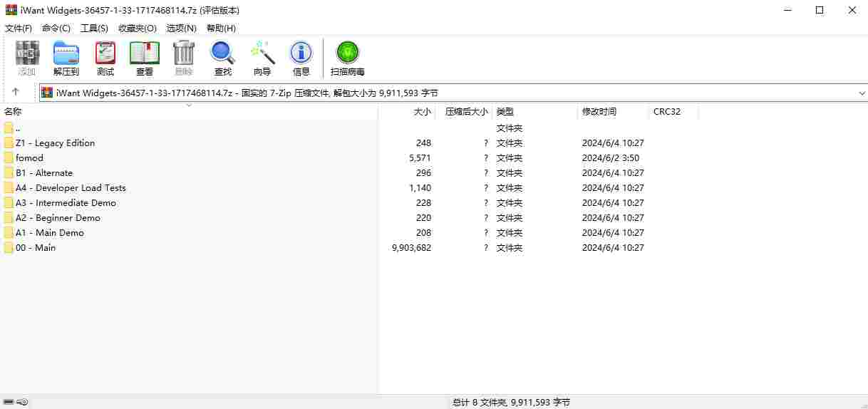Click the 查看 (View) toolbar icon

click(145, 53)
